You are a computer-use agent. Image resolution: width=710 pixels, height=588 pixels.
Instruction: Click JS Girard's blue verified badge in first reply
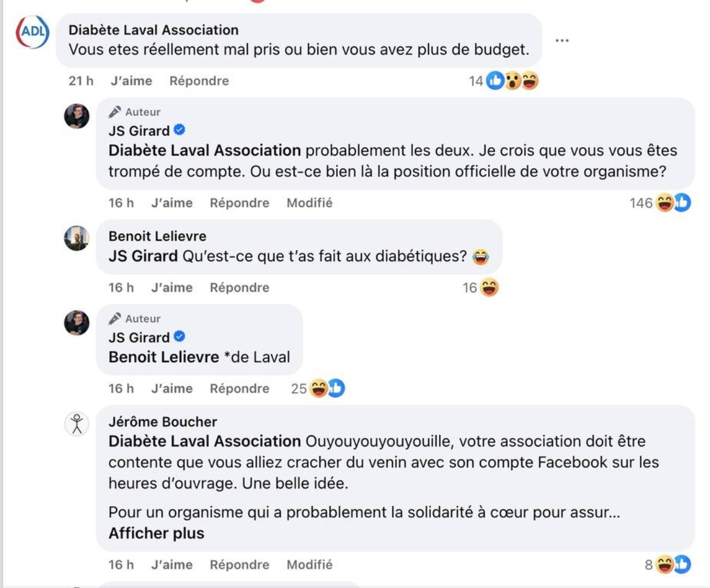180,130
